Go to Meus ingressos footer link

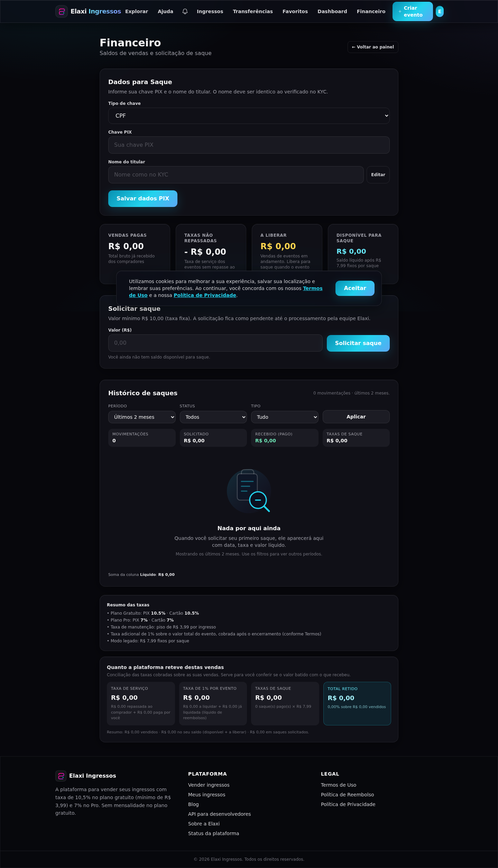pyautogui.click(x=207, y=795)
